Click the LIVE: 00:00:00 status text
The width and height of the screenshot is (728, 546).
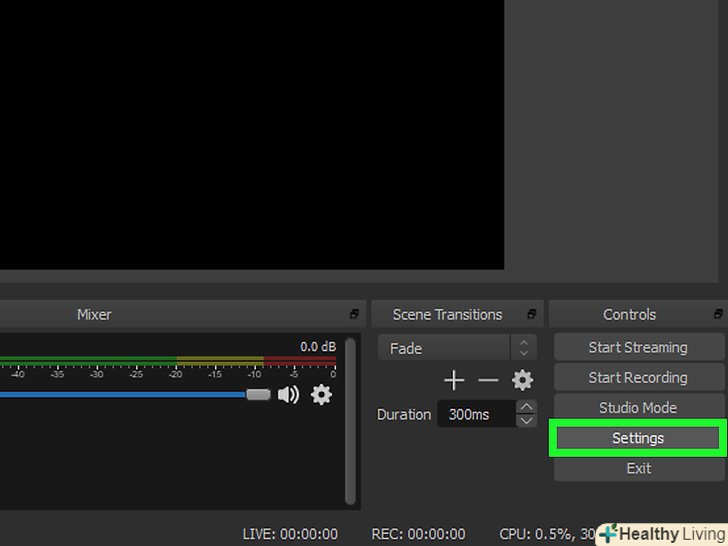point(290,534)
